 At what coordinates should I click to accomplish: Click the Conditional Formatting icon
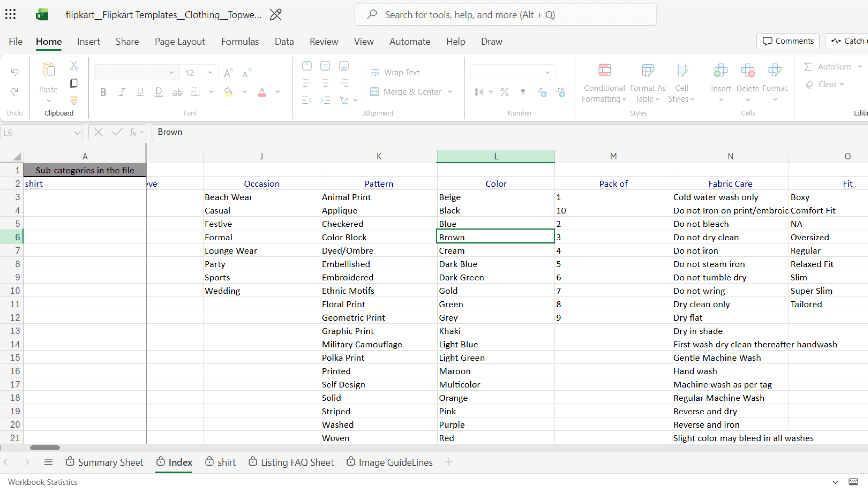[x=604, y=70]
